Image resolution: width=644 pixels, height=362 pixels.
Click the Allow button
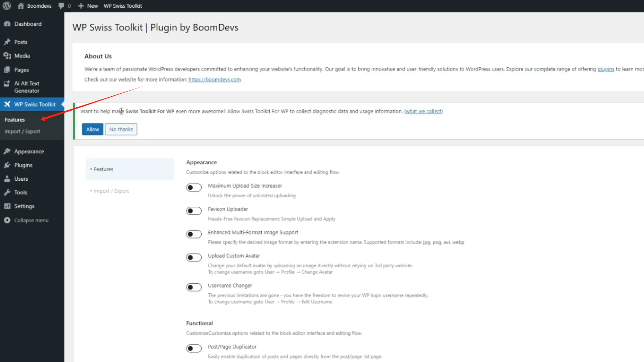[x=93, y=129]
